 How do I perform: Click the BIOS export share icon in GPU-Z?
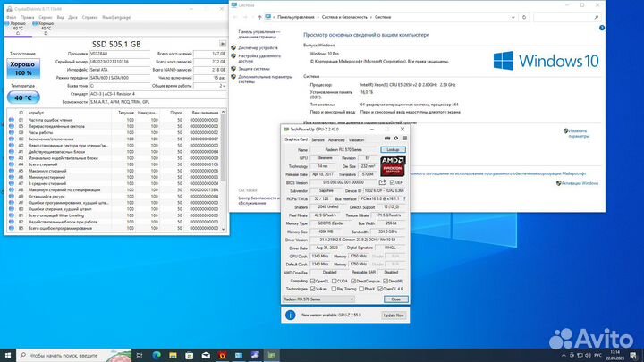tap(383, 182)
